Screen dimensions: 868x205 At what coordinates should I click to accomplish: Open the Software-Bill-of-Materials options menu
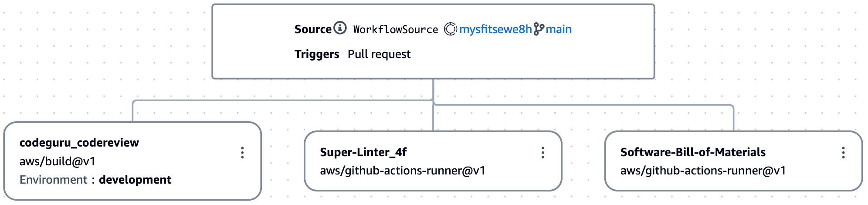tap(843, 153)
